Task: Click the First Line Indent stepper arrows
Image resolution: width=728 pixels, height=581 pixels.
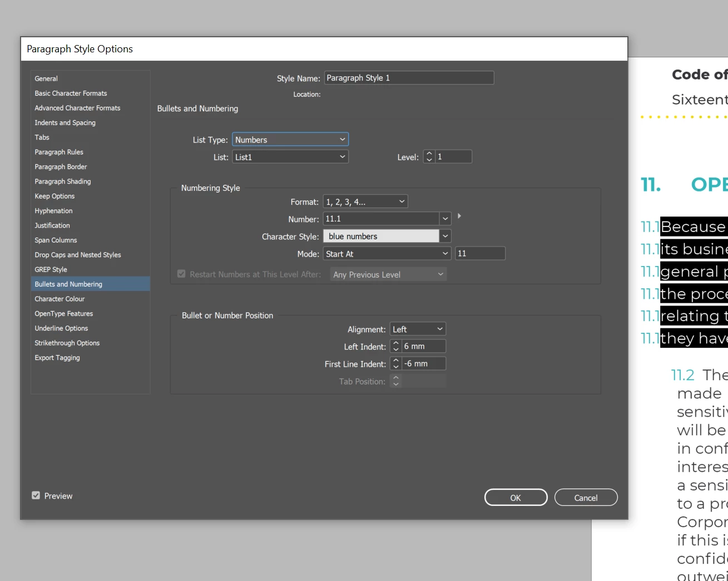Action: [x=395, y=363]
